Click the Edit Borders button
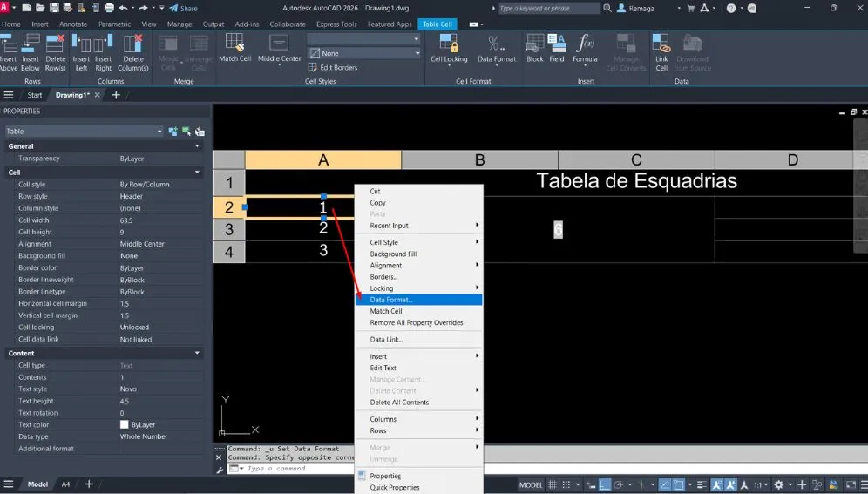Viewport: 868px width, 494px height. click(x=333, y=67)
